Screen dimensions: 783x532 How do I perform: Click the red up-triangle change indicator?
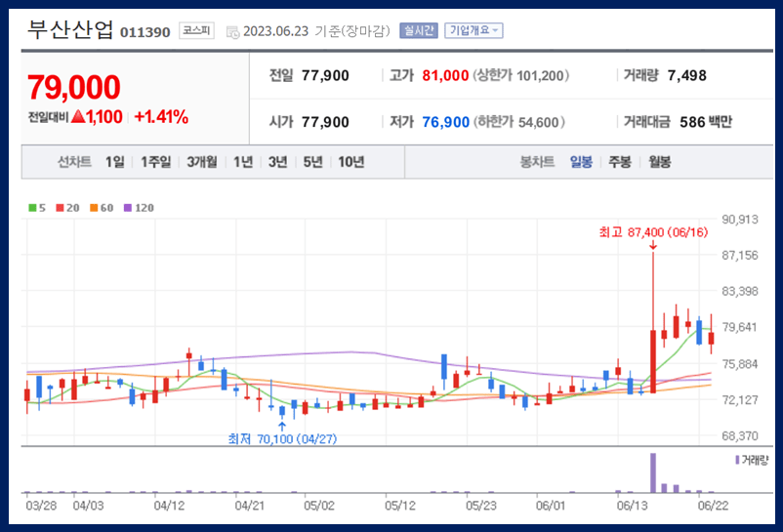[x=78, y=116]
